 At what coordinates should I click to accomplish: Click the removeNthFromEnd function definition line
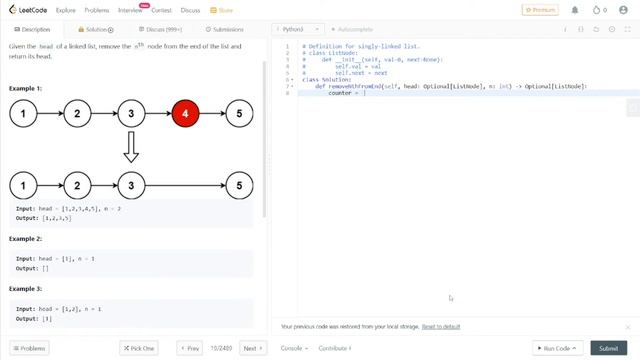point(451,86)
